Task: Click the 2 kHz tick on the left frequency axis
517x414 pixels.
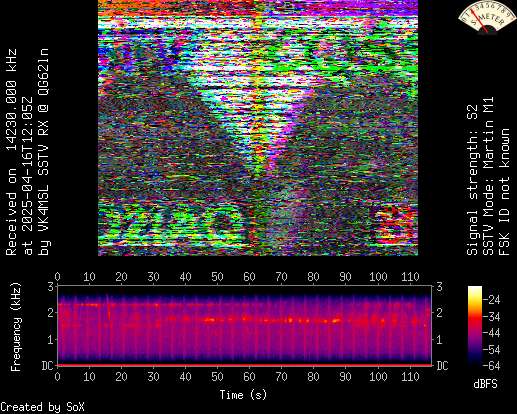Action: [x=51, y=313]
